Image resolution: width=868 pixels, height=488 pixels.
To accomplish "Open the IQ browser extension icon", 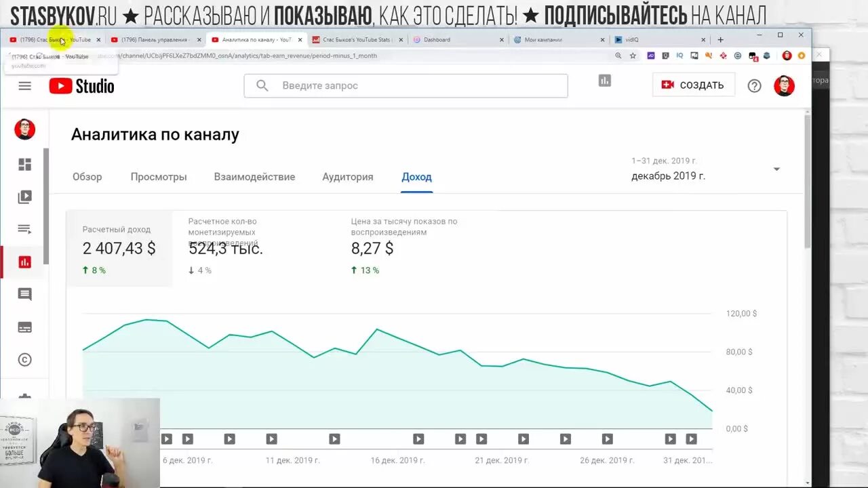I will click(x=679, y=56).
